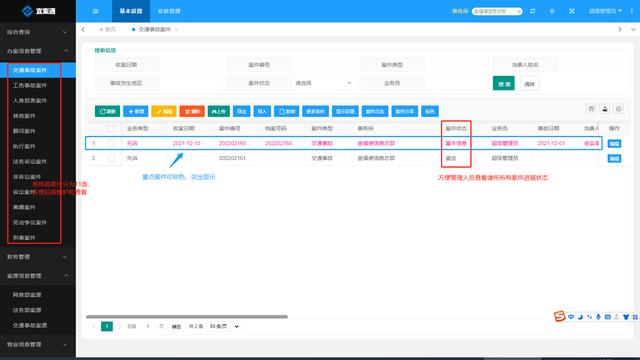Viewport: 640px width, 360px height.
Task: Click the tab bar left arrow
Action: click(83, 29)
